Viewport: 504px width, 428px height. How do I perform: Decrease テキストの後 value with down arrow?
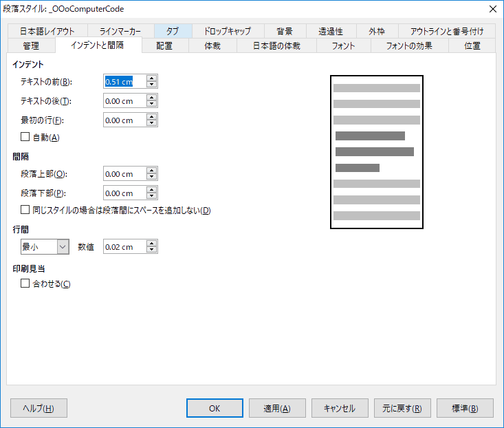point(152,104)
